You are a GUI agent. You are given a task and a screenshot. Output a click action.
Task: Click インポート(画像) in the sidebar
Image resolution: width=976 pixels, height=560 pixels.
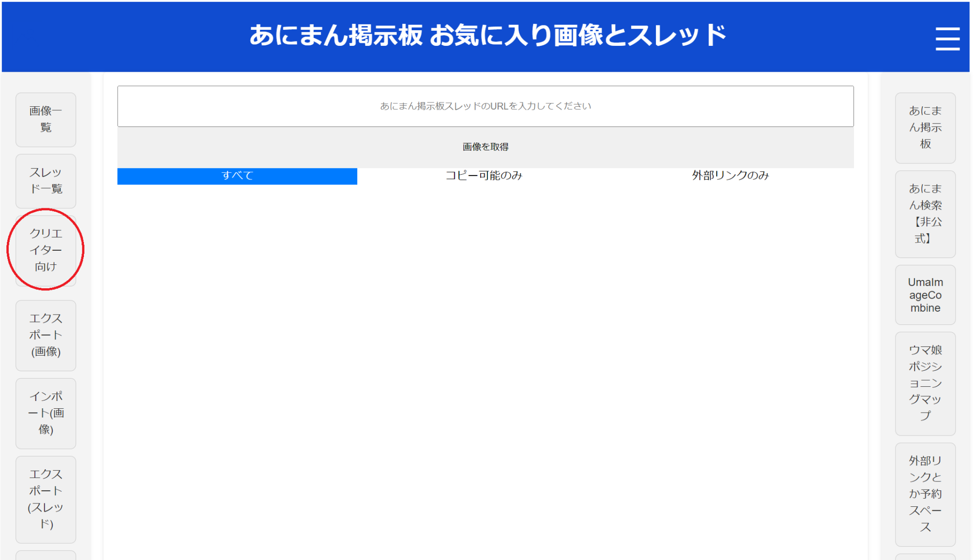click(46, 413)
